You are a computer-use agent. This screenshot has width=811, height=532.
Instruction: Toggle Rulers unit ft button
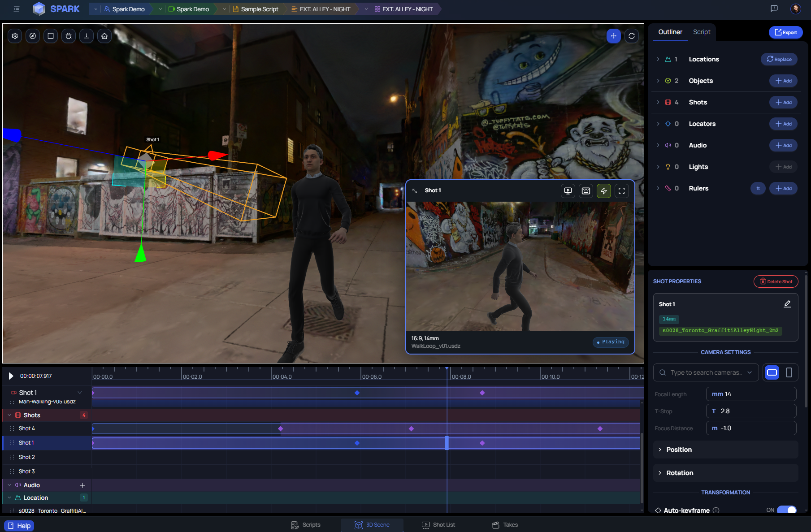point(758,188)
